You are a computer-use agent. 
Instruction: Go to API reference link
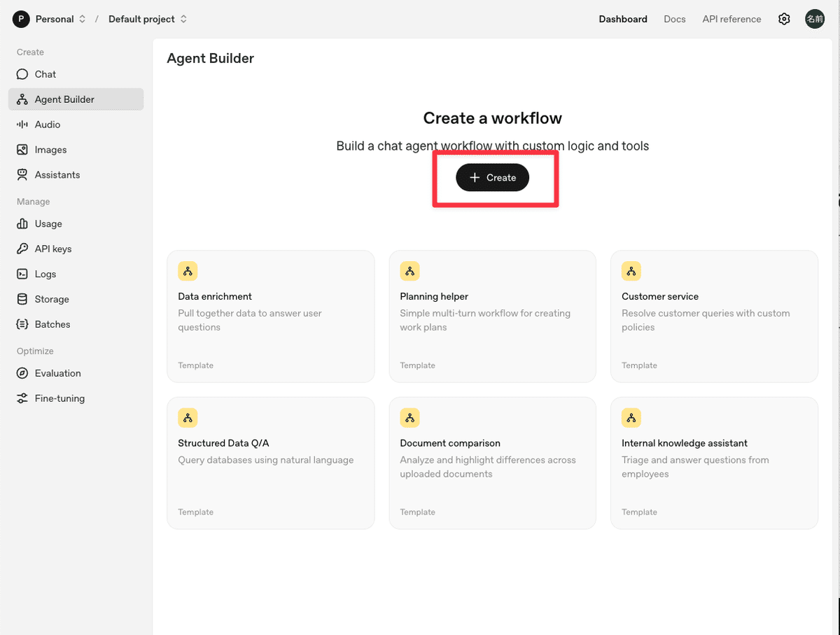click(731, 20)
